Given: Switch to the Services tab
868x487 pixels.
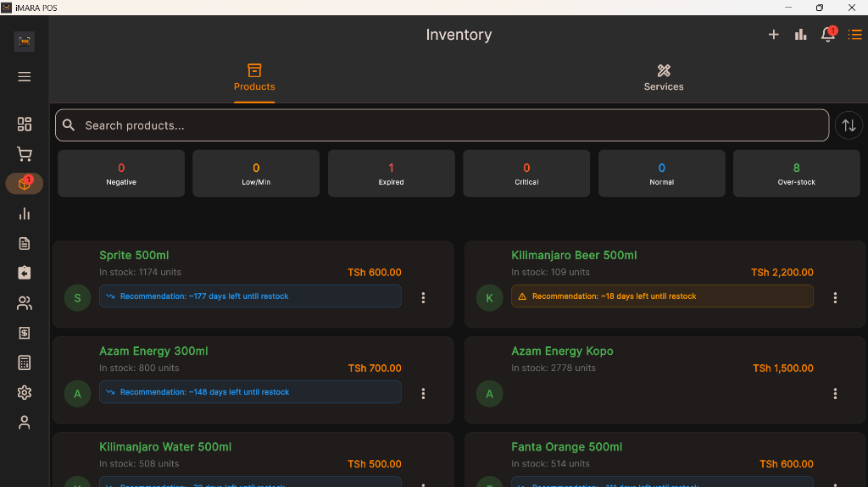Looking at the screenshot, I should pos(663,78).
